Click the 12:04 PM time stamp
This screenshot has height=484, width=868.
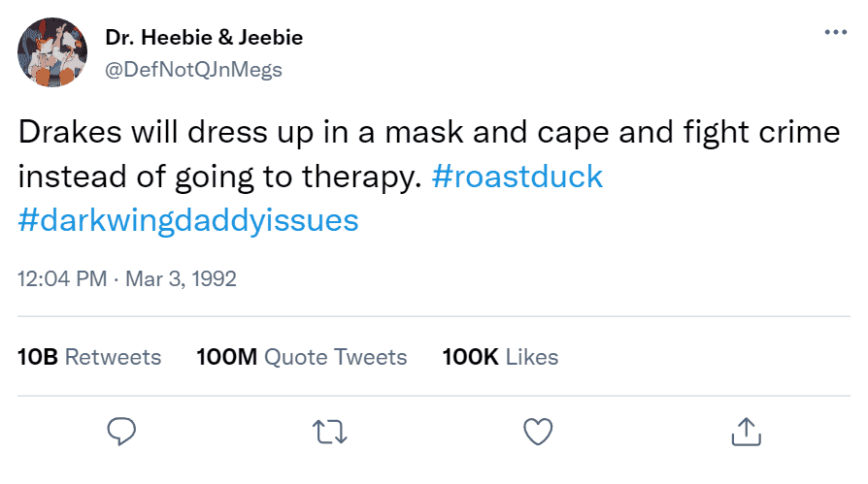pyautogui.click(x=62, y=279)
